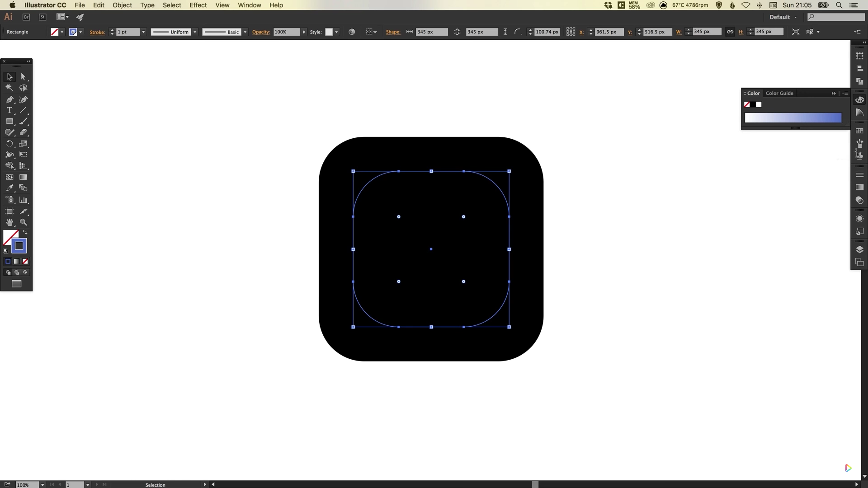
Task: Select the Type tool
Action: [9, 111]
